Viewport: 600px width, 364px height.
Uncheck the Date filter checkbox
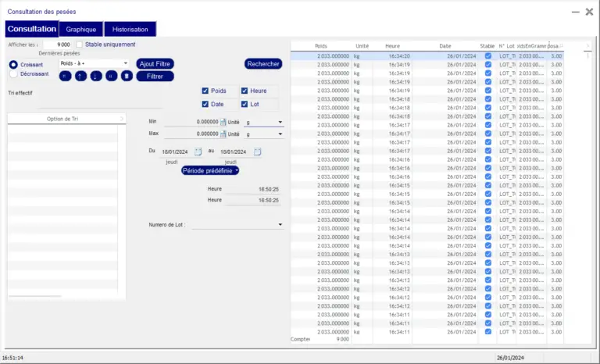point(205,104)
